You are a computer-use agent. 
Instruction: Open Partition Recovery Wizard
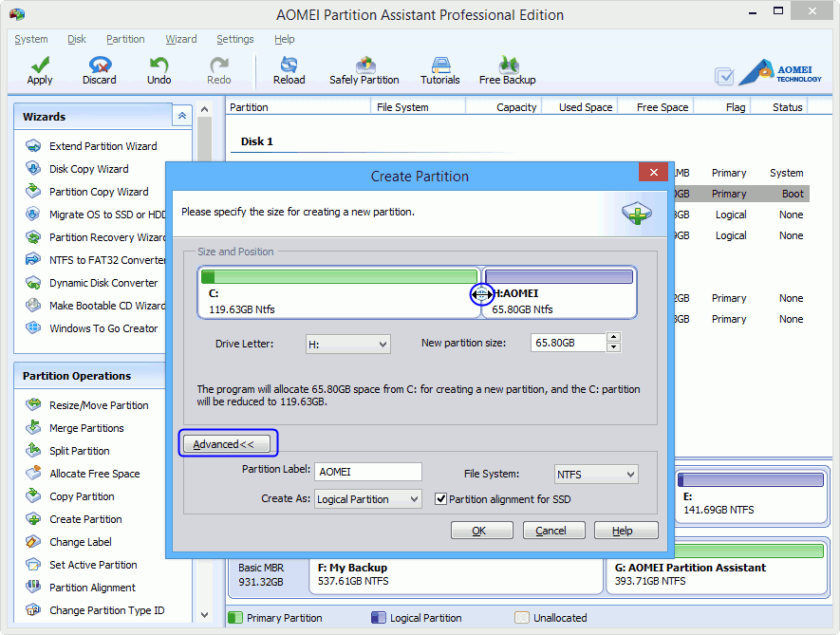(x=95, y=237)
